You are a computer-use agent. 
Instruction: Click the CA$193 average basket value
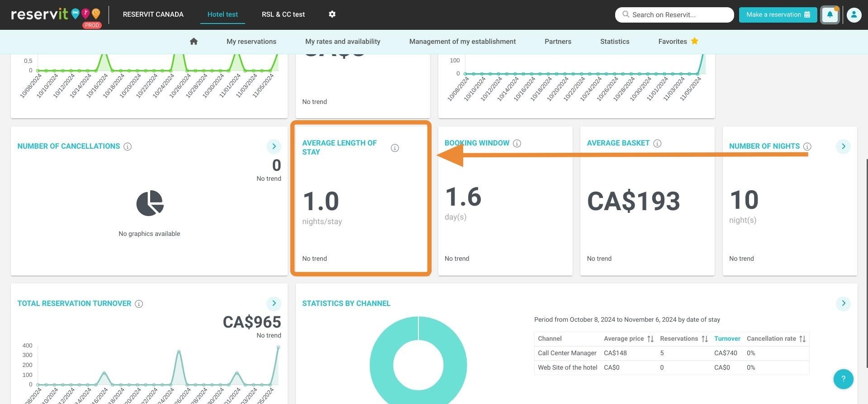click(x=633, y=201)
